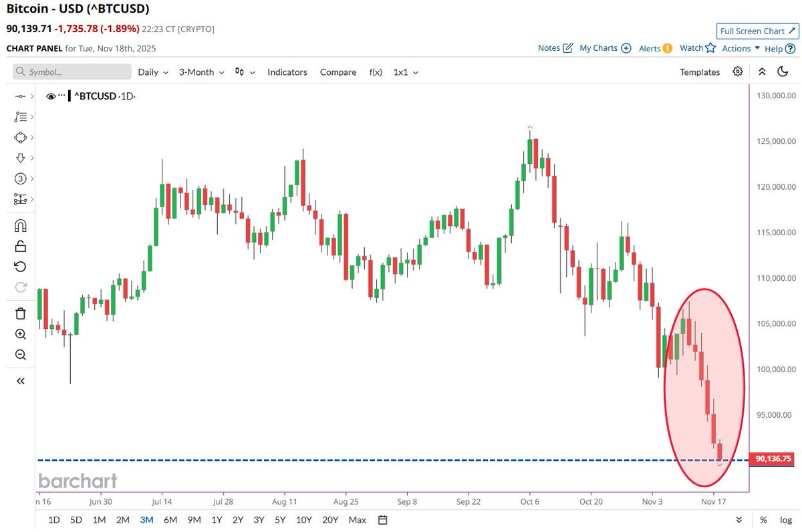Select the 1M time range
Image resolution: width=802 pixels, height=532 pixels.
(x=99, y=519)
